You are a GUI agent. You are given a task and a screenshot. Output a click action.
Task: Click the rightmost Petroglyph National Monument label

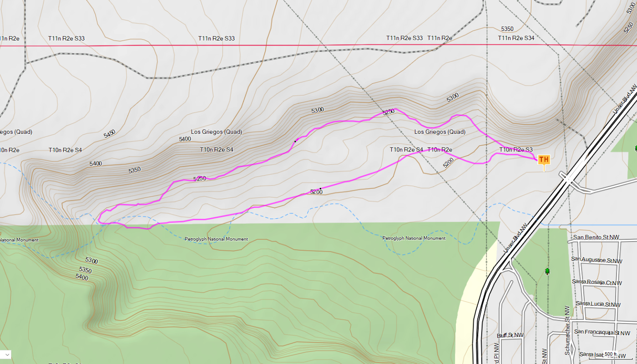414,238
